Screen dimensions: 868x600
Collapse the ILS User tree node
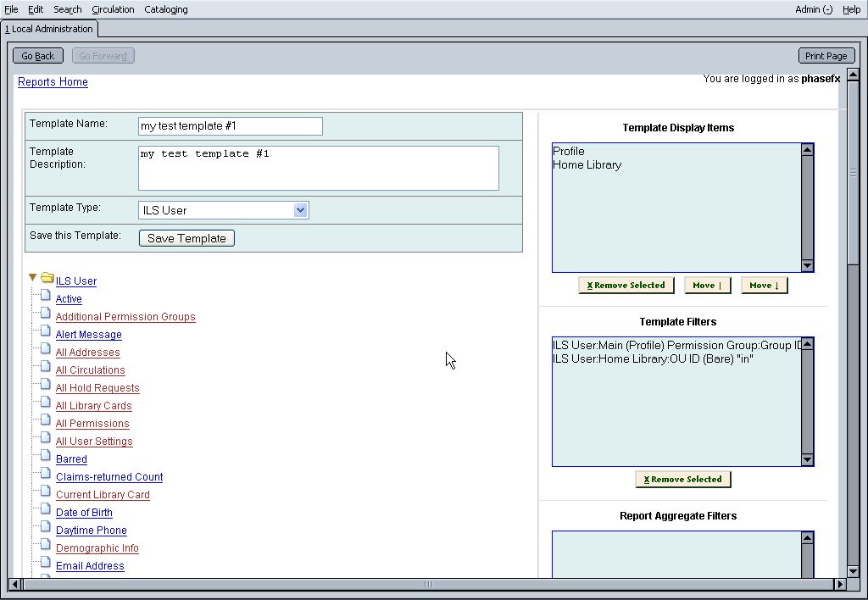(32, 278)
